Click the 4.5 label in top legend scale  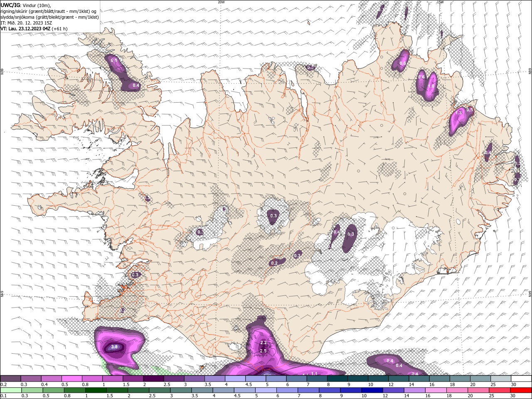249,384
